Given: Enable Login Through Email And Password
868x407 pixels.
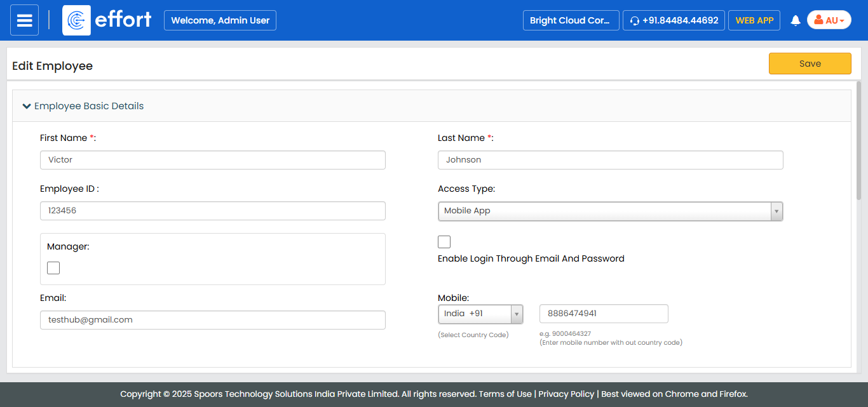Looking at the screenshot, I should [x=444, y=242].
